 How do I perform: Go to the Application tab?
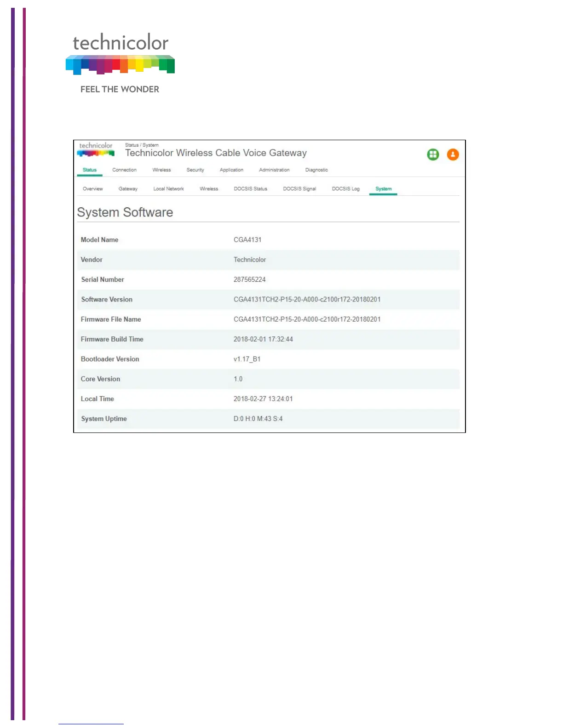tap(231, 170)
